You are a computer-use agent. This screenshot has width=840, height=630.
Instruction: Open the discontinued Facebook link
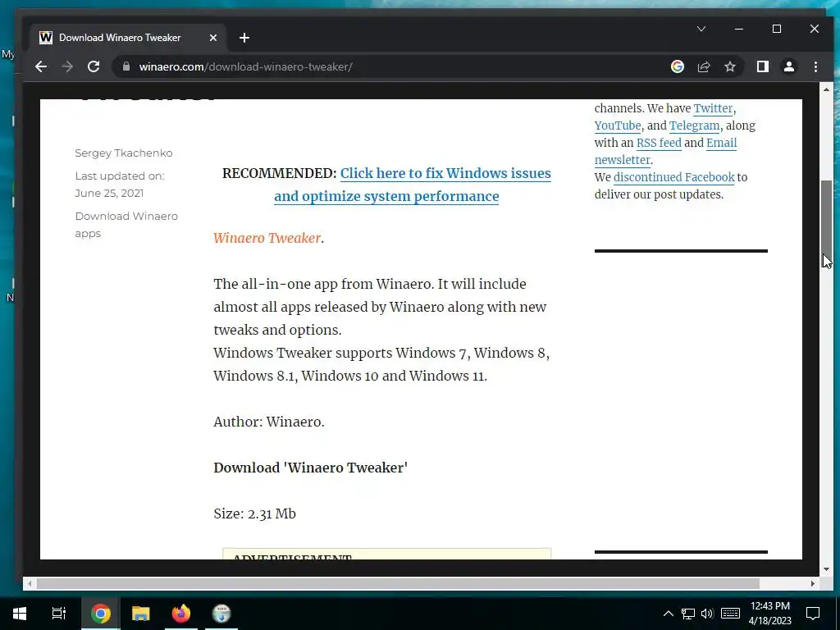[674, 177]
